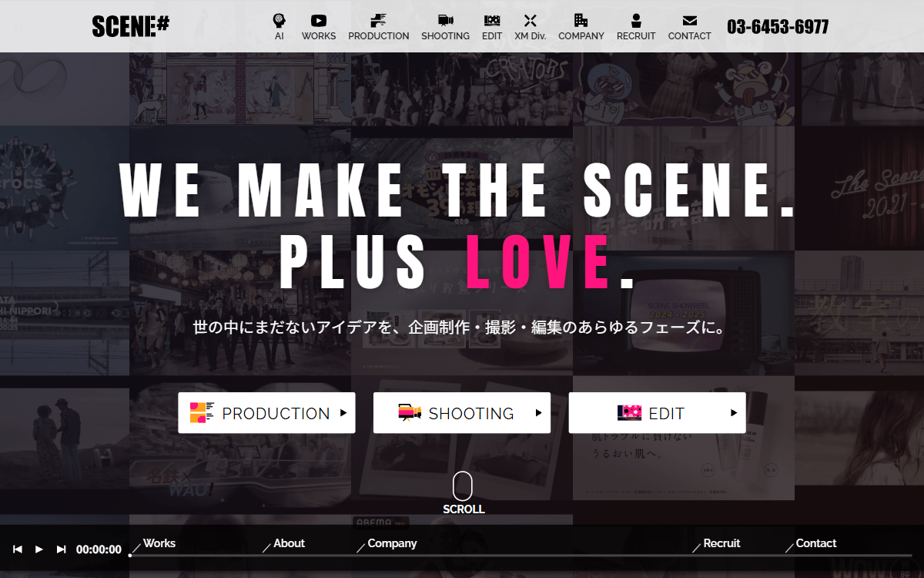
Task: Click the XM Div. crossed-tools icon
Action: [531, 21]
